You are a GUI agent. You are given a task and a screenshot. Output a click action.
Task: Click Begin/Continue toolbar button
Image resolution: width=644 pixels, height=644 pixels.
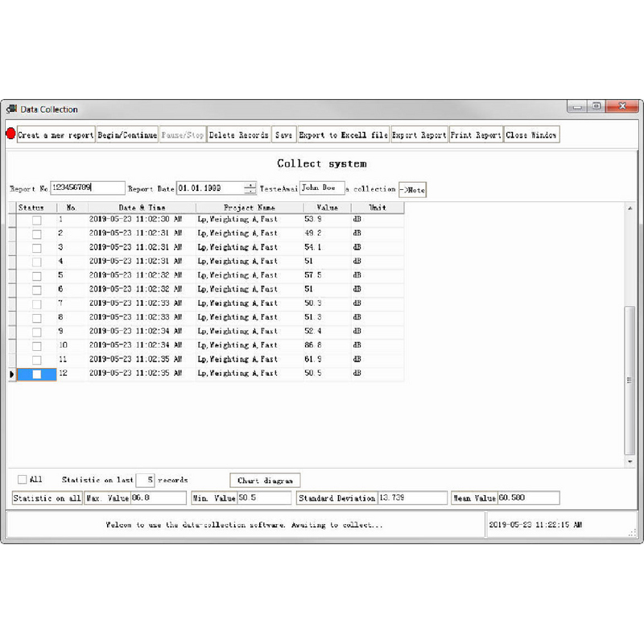[127, 134]
